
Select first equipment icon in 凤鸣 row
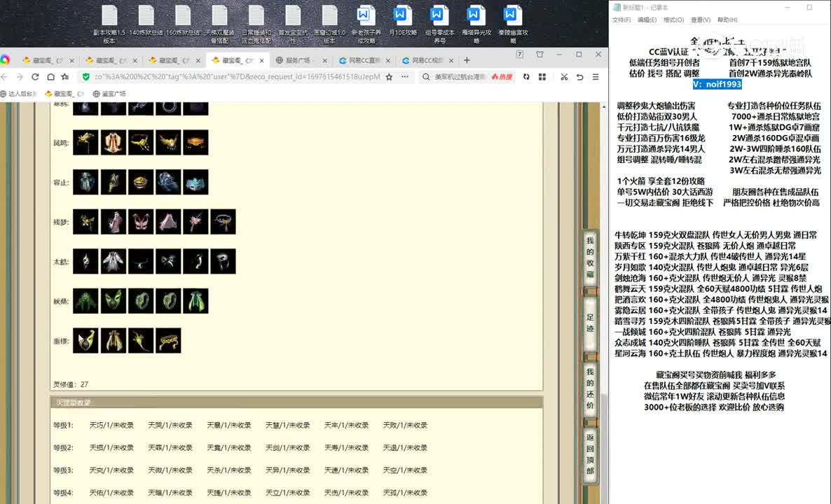coord(85,142)
